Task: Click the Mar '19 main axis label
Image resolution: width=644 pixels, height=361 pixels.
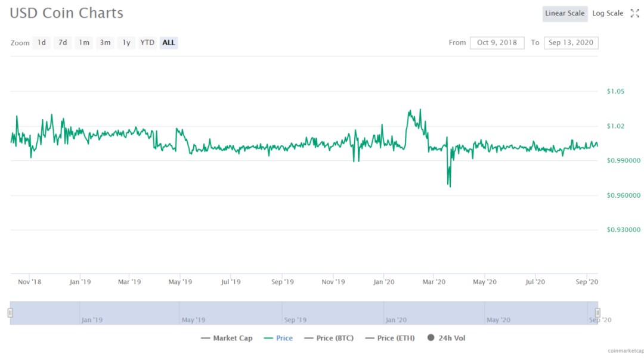Action: pos(129,282)
